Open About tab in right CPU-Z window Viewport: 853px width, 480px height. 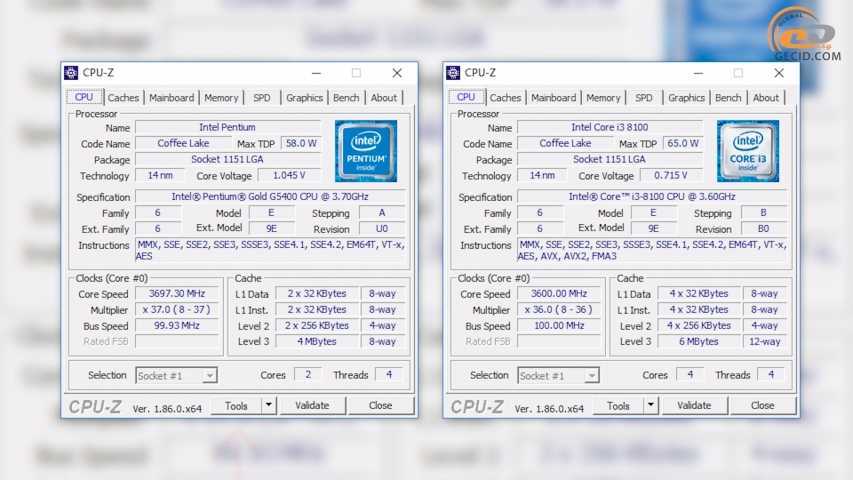tap(766, 97)
